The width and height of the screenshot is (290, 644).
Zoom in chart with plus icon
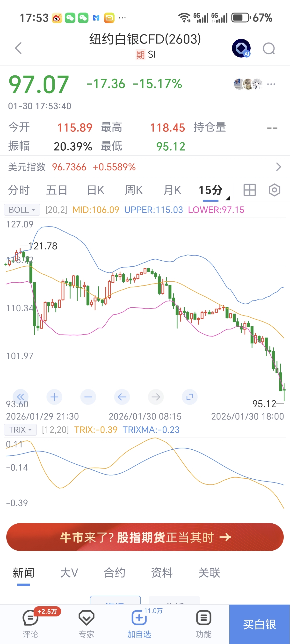[54, 397]
